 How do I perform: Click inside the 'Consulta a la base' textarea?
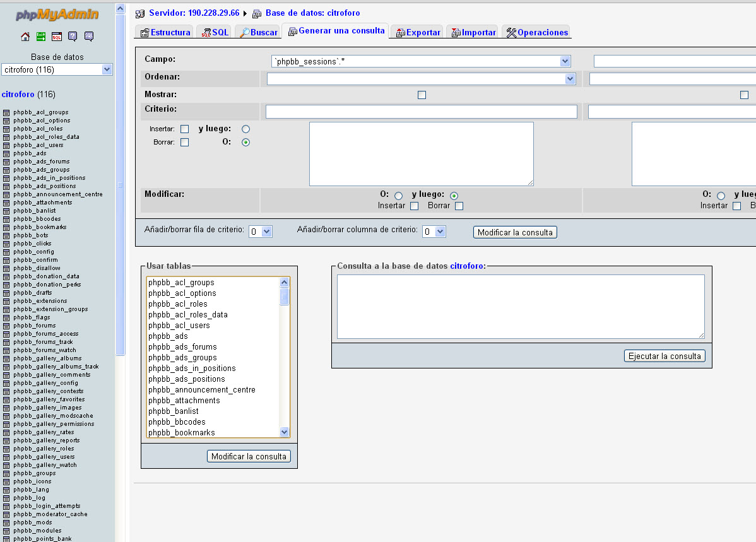click(x=520, y=306)
